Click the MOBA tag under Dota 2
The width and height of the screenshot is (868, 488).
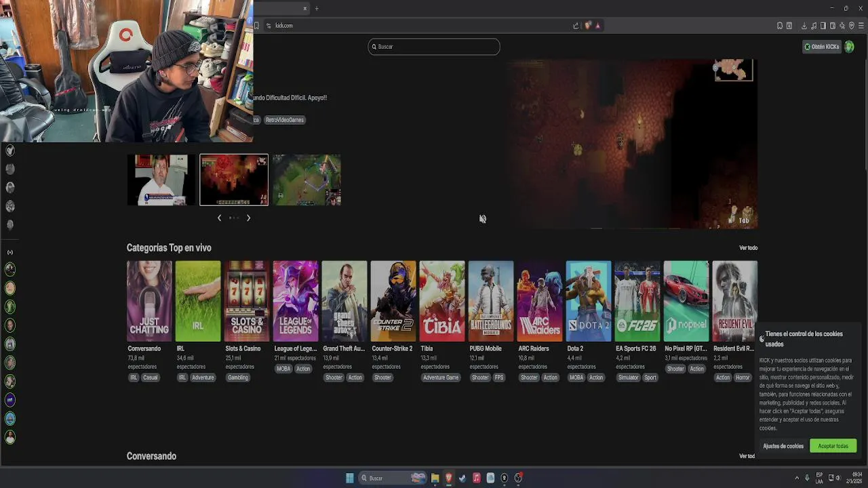point(576,378)
